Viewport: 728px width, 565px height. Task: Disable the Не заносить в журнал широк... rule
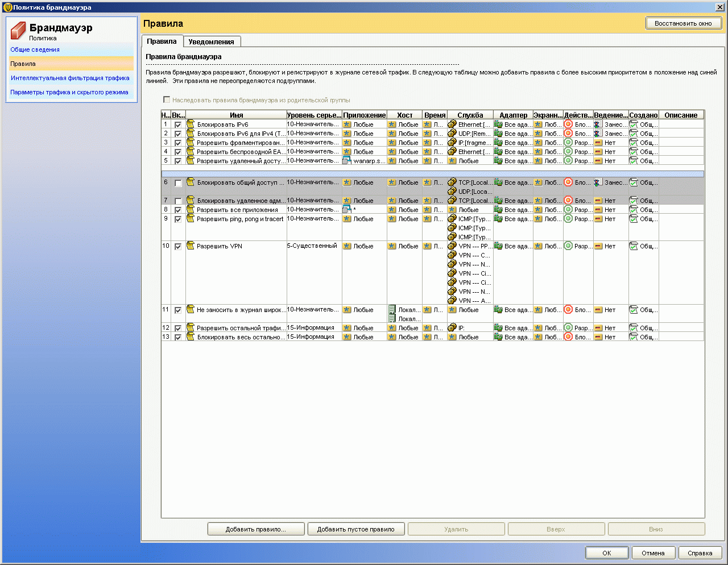pyautogui.click(x=178, y=310)
